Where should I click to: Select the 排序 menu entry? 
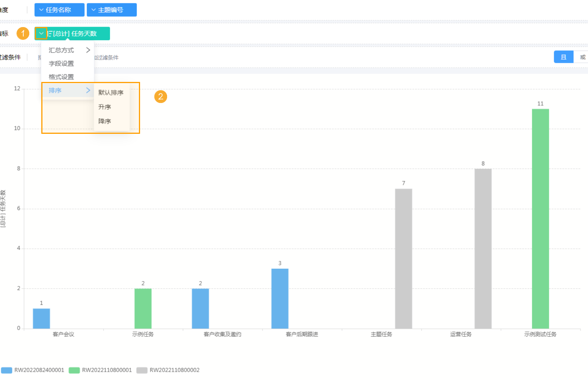pos(55,91)
